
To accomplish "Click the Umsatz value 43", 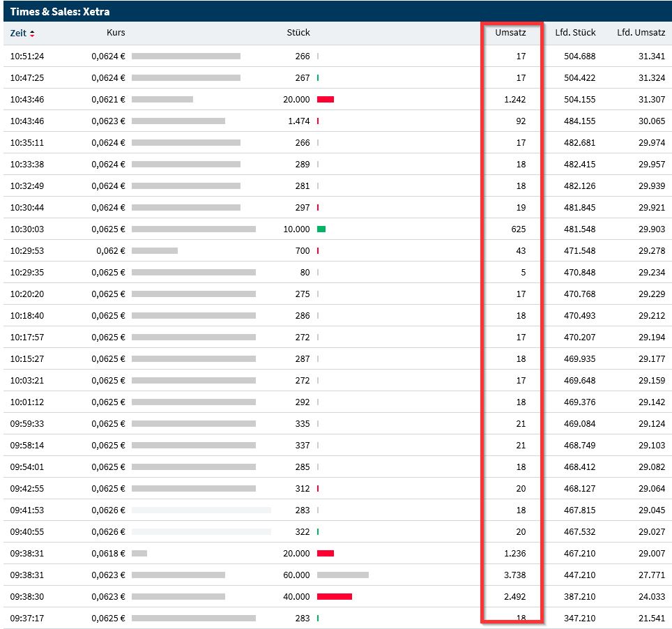I will coord(521,251).
